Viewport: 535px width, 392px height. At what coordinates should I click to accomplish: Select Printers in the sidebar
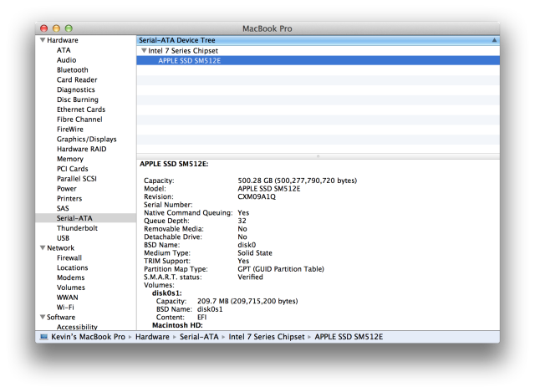click(69, 199)
